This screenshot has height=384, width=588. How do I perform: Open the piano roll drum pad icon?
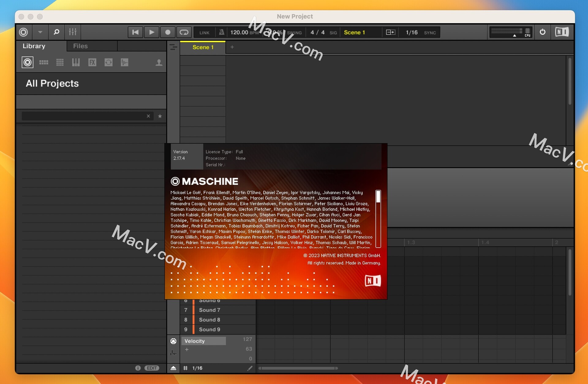point(173,341)
